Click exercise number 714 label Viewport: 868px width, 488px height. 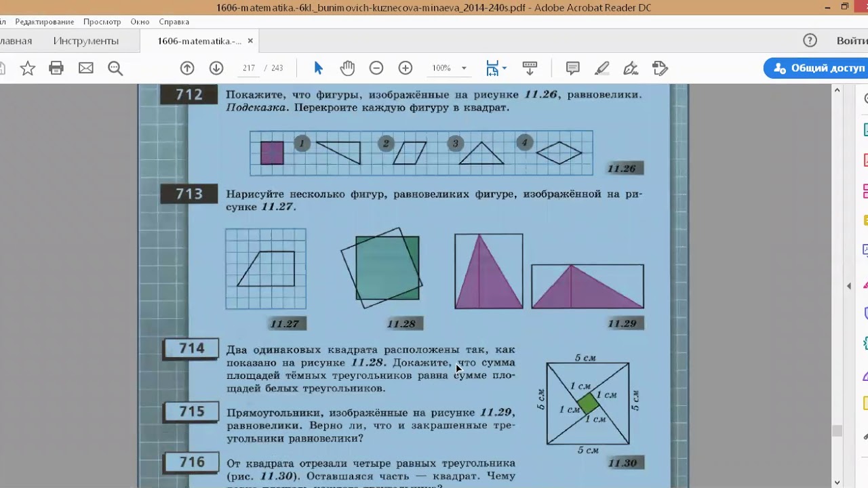point(191,348)
